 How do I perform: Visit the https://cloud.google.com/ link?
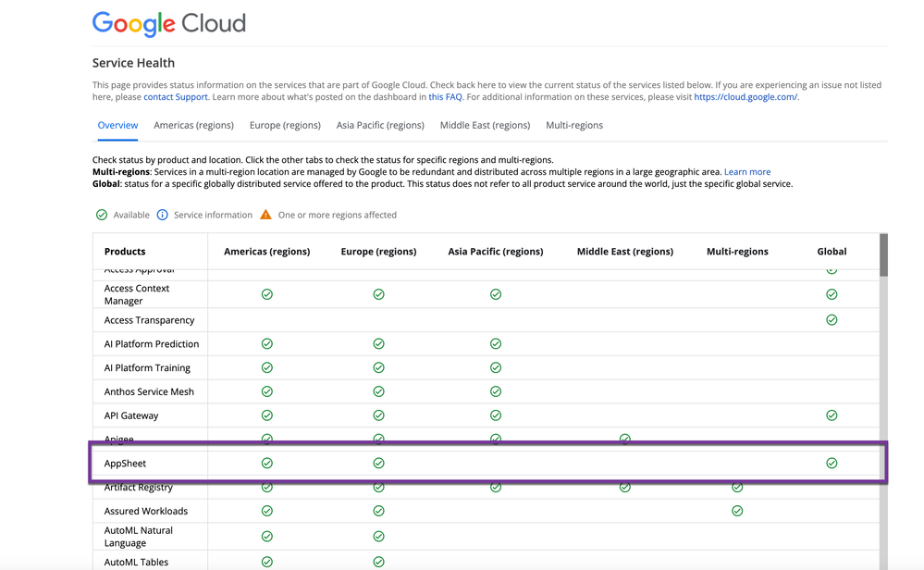pyautogui.click(x=745, y=97)
